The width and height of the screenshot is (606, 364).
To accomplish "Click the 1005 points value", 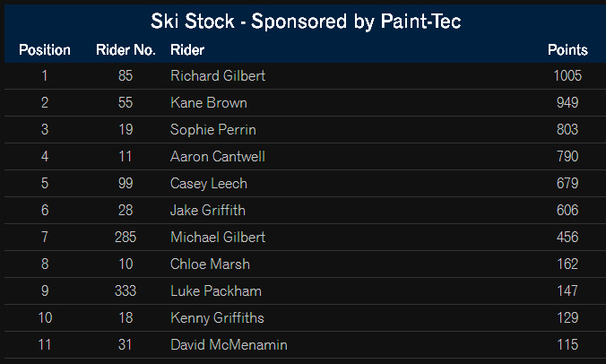I will (x=567, y=75).
